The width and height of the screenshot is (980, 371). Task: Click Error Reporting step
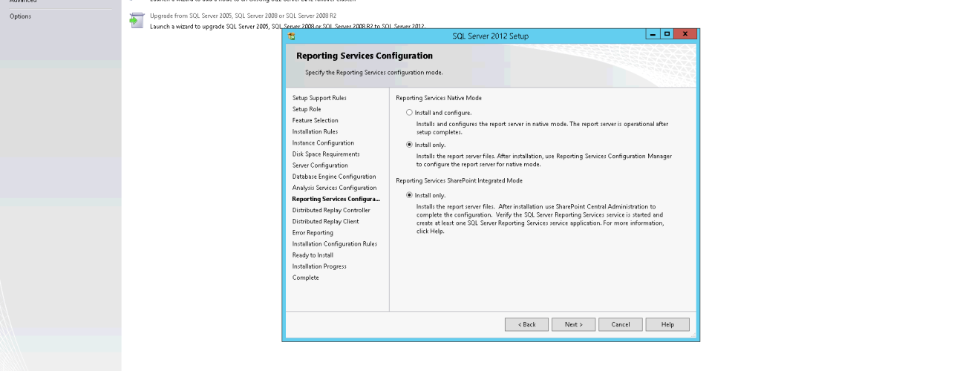(313, 233)
